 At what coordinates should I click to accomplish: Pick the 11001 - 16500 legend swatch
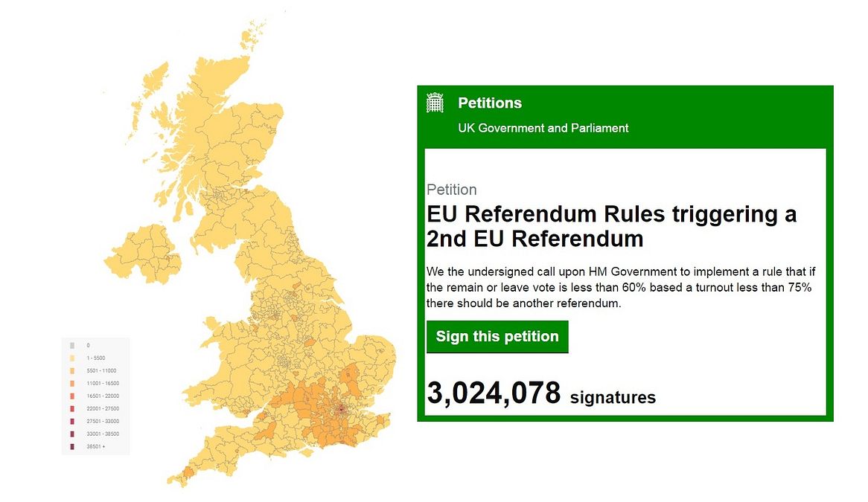71,384
